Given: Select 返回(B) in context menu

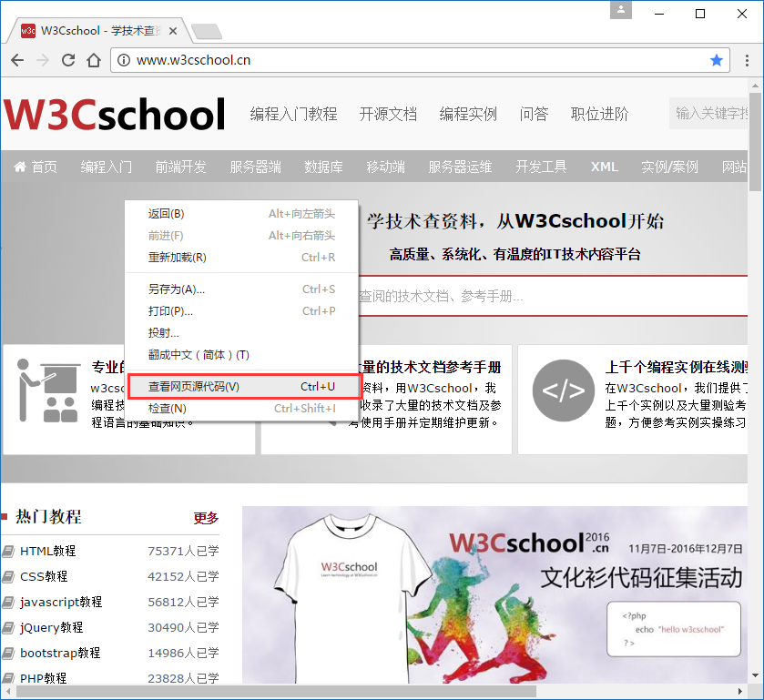Looking at the screenshot, I should (241, 214).
